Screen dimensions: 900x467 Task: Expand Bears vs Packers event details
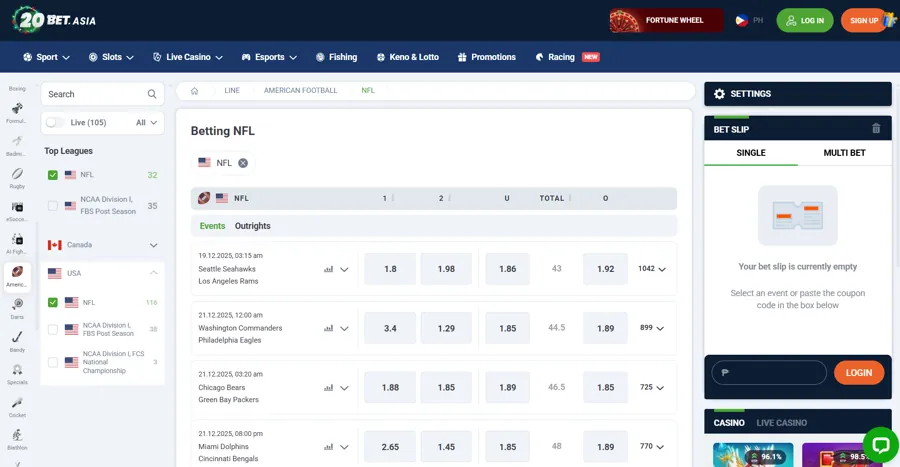tap(344, 388)
